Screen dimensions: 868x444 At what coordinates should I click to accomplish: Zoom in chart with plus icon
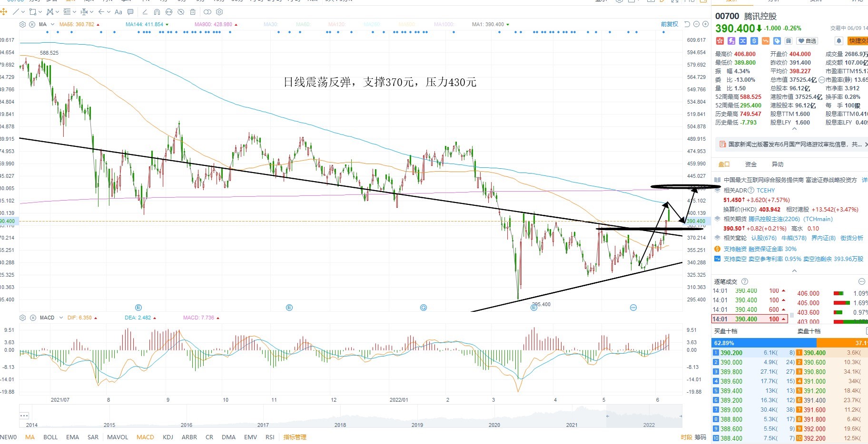[705, 24]
